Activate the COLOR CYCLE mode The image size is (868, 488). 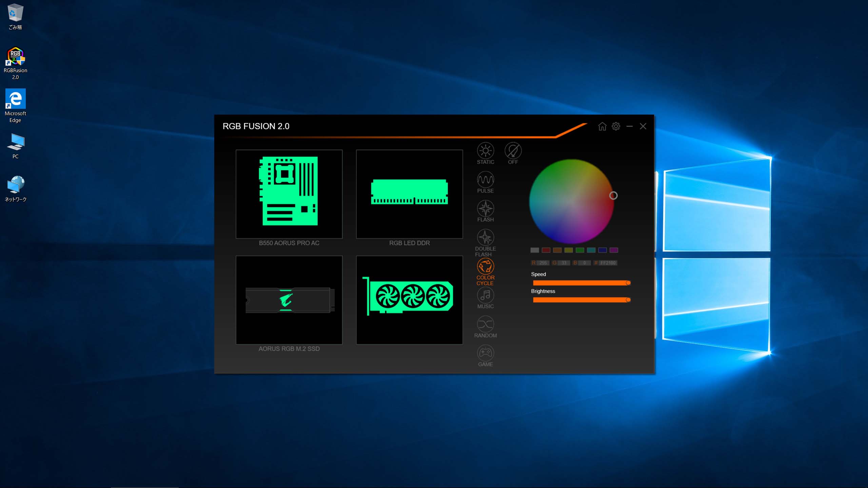pyautogui.click(x=485, y=266)
